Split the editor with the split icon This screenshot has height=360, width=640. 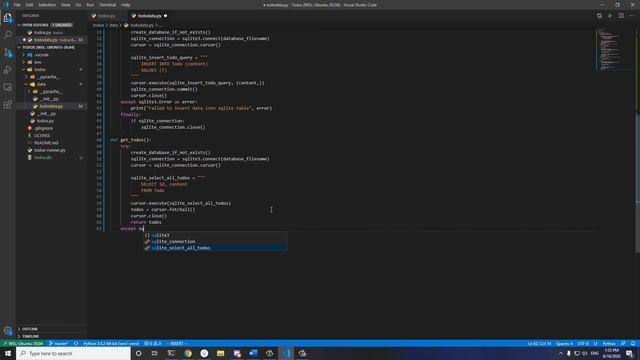(x=621, y=16)
